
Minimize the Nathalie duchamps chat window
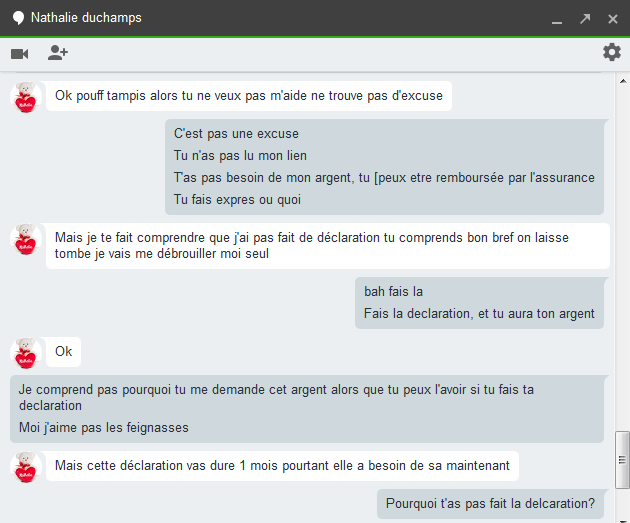coord(557,19)
